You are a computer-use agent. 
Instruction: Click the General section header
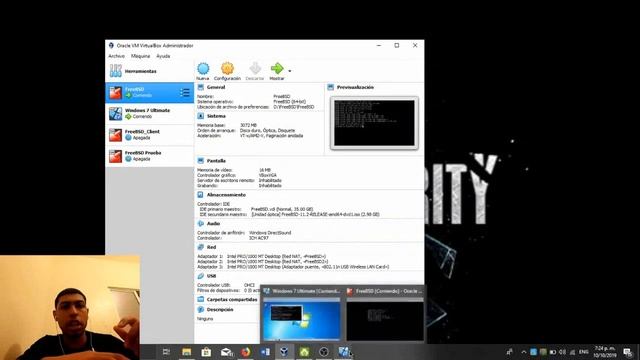click(216, 87)
